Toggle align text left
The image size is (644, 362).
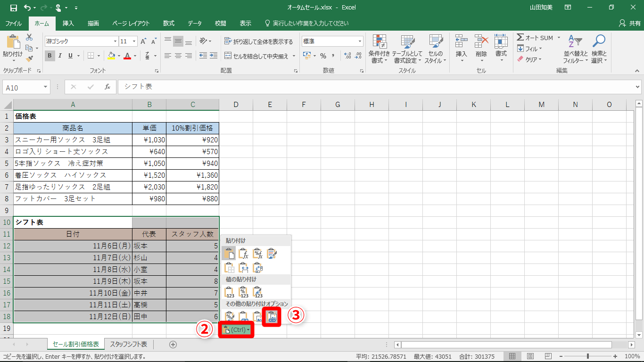(x=168, y=56)
